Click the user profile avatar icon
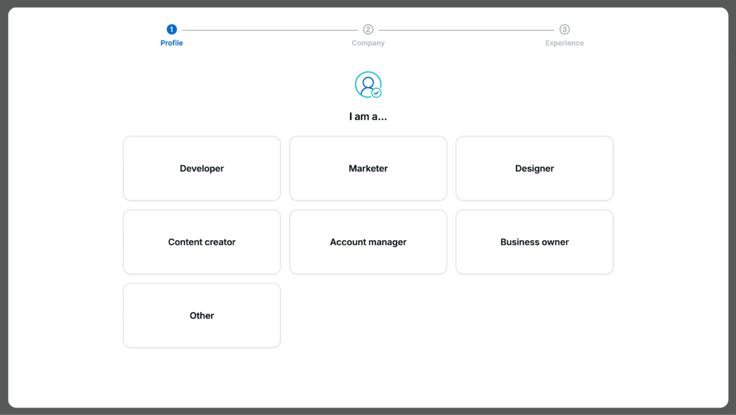Screen dimensions: 736x415 368,85
